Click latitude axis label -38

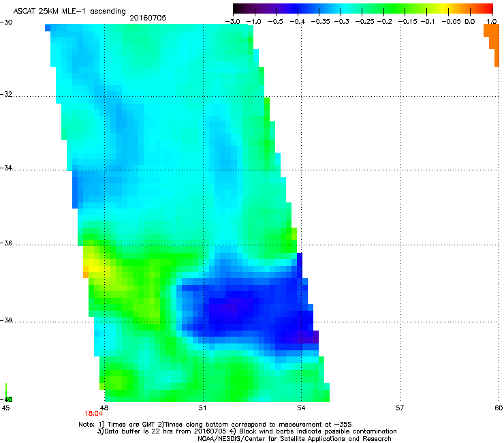pos(6,320)
